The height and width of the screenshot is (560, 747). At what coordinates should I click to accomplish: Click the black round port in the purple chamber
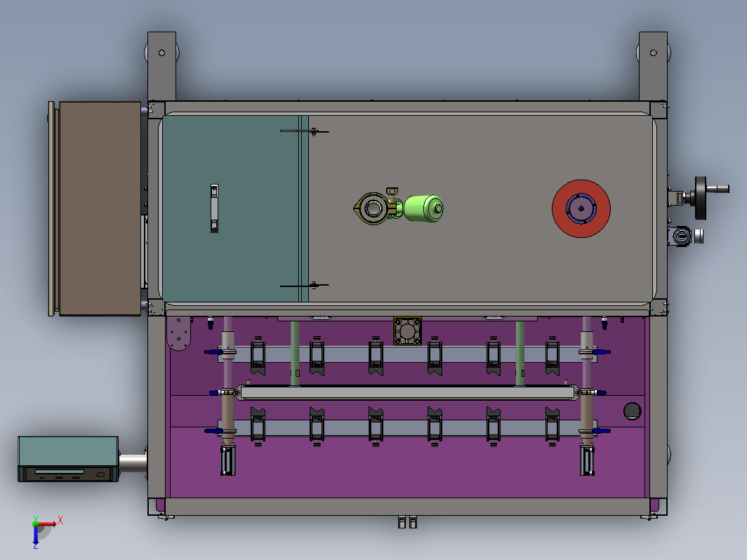tap(632, 411)
